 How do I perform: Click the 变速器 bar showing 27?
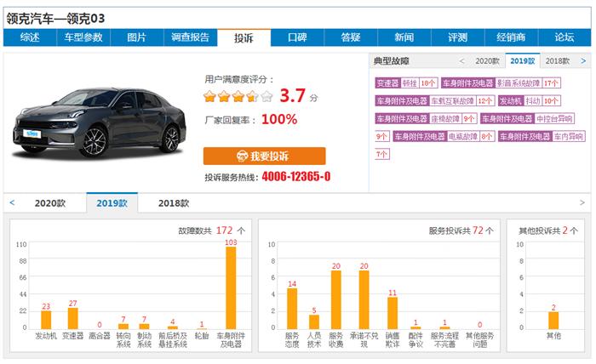point(73,318)
